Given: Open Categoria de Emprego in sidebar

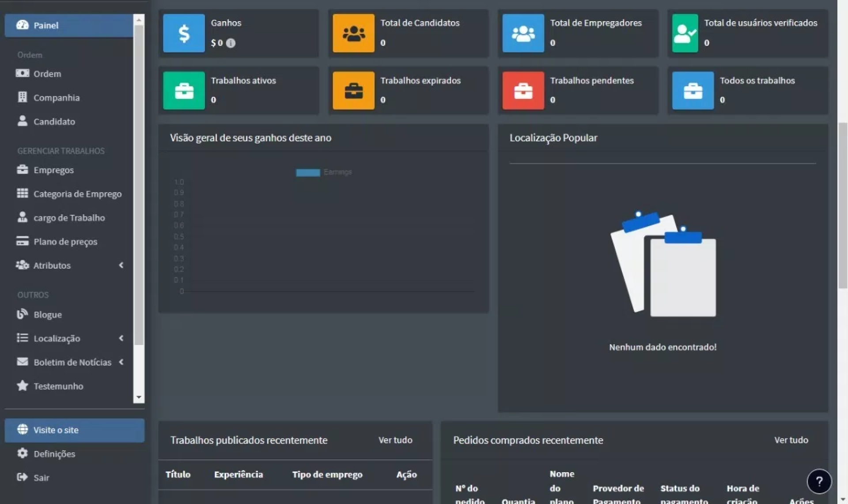Looking at the screenshot, I should 77,194.
